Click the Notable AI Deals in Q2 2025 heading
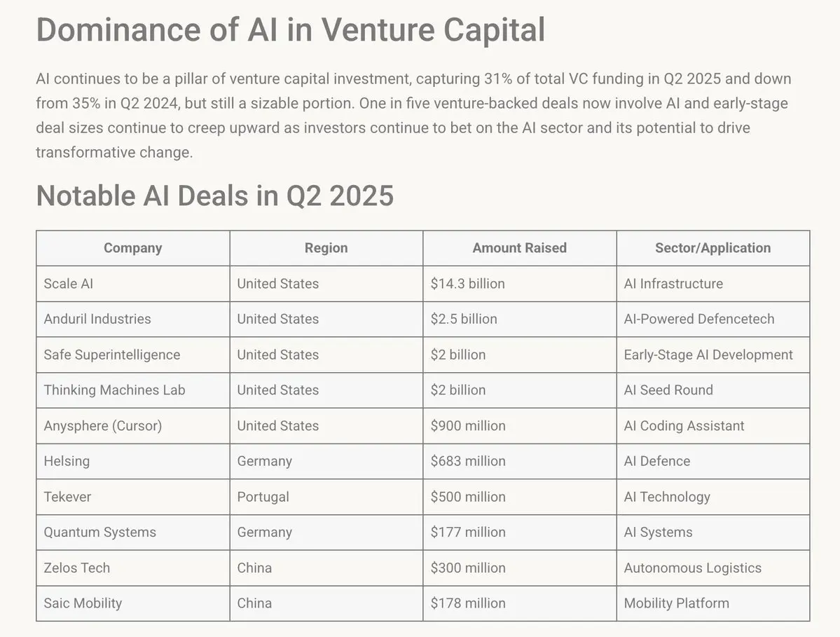The image size is (840, 637). coord(215,196)
